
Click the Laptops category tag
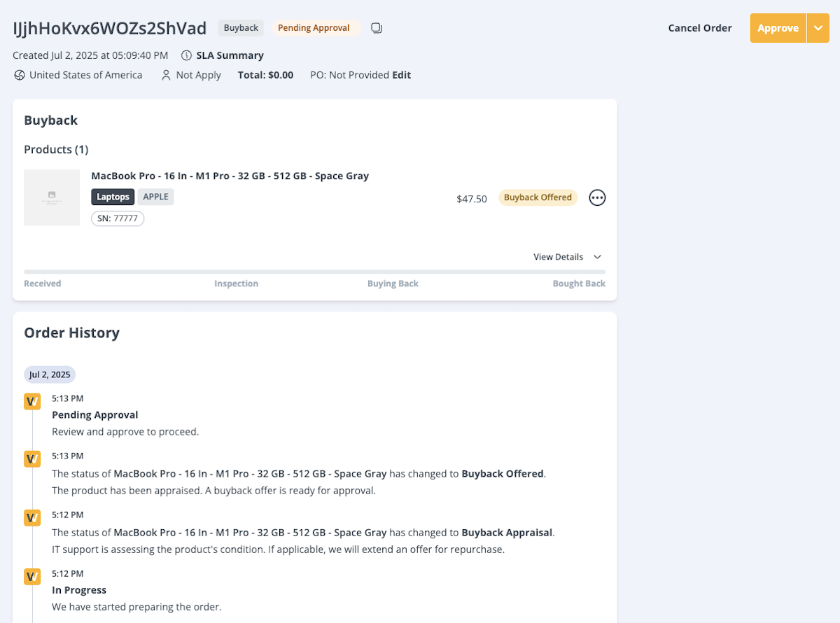click(113, 197)
